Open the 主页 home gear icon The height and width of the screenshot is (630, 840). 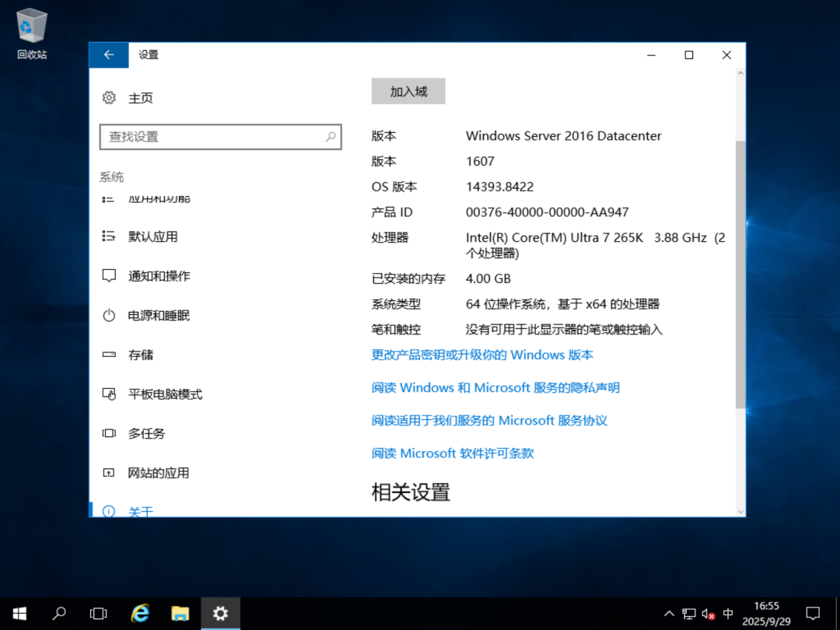click(109, 97)
